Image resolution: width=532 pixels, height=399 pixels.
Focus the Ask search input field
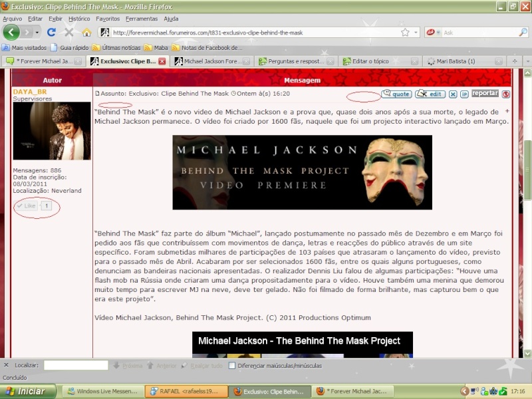click(479, 33)
